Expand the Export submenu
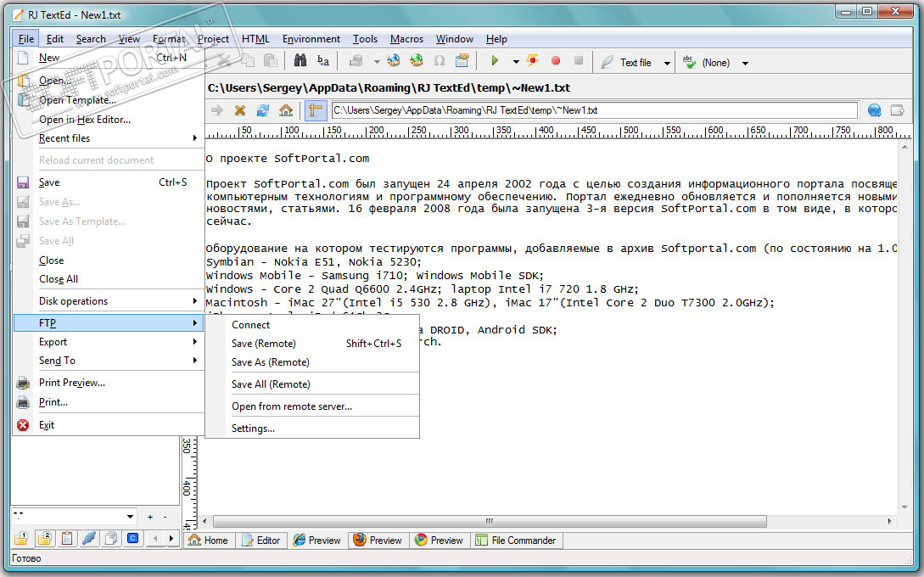This screenshot has height=577, width=924. pyautogui.click(x=109, y=342)
